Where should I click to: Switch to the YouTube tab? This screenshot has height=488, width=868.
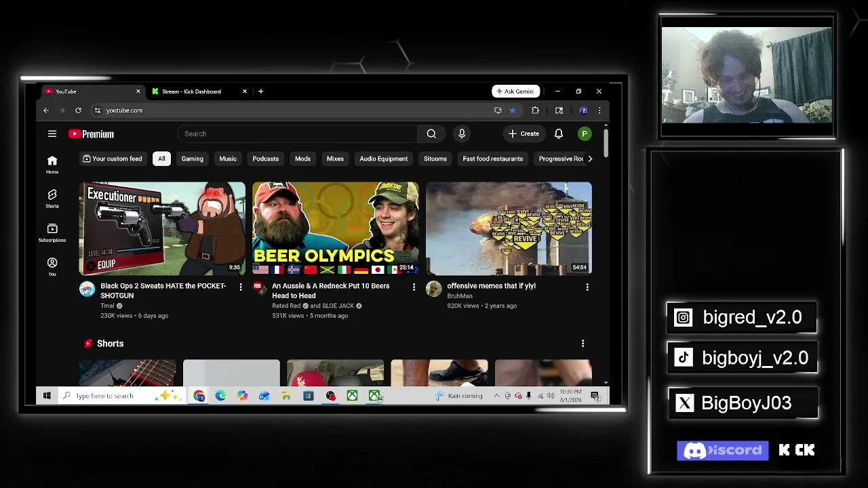[92, 91]
